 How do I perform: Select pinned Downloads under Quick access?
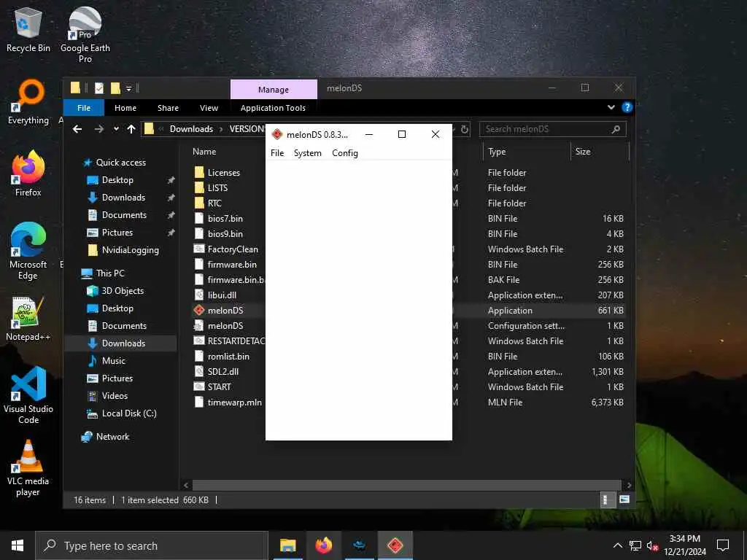click(x=123, y=198)
